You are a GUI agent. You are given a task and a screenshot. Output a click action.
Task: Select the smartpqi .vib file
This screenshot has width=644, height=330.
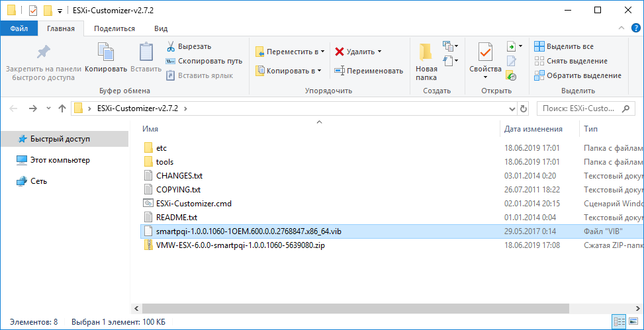[x=248, y=231]
